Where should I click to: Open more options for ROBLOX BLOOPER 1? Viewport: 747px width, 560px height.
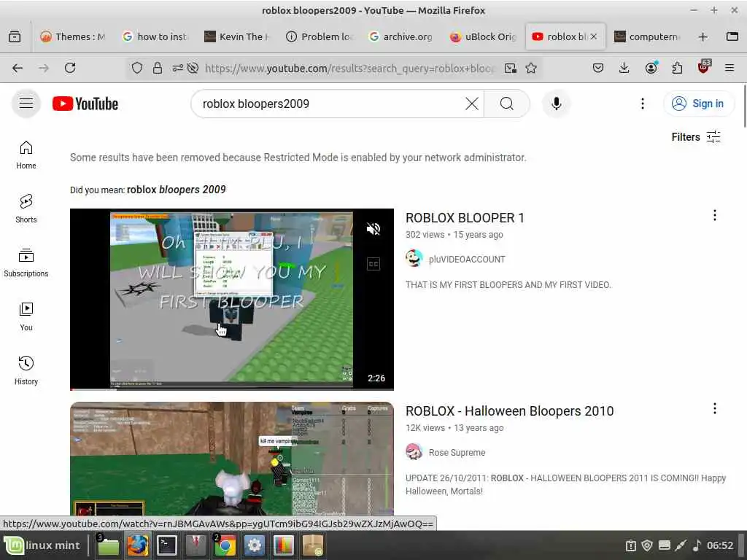pyautogui.click(x=715, y=215)
